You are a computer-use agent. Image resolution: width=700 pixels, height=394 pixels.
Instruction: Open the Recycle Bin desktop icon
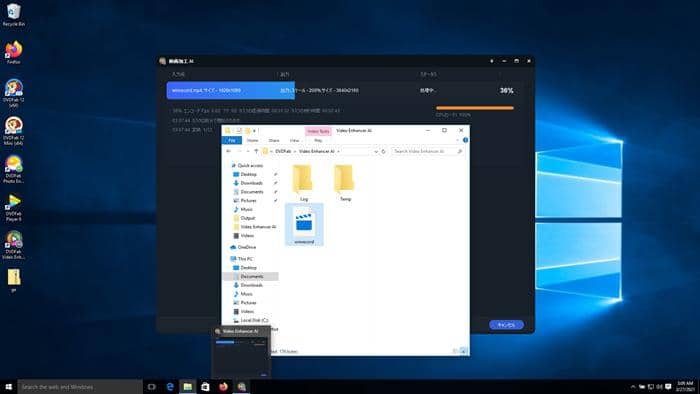tap(13, 15)
